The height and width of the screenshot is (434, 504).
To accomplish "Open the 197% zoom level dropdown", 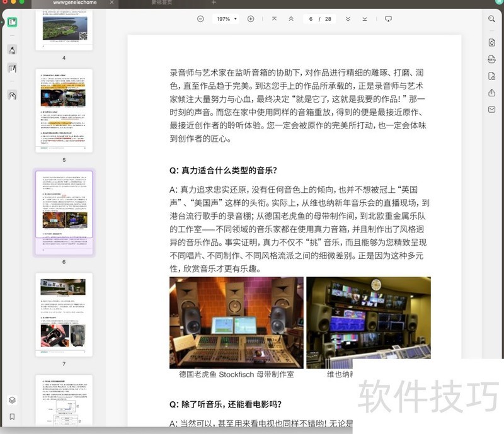I will (227, 19).
